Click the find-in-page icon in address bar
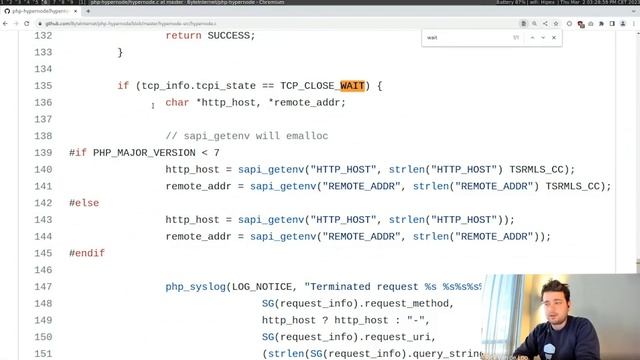This screenshot has height=360, width=640. point(524,24)
